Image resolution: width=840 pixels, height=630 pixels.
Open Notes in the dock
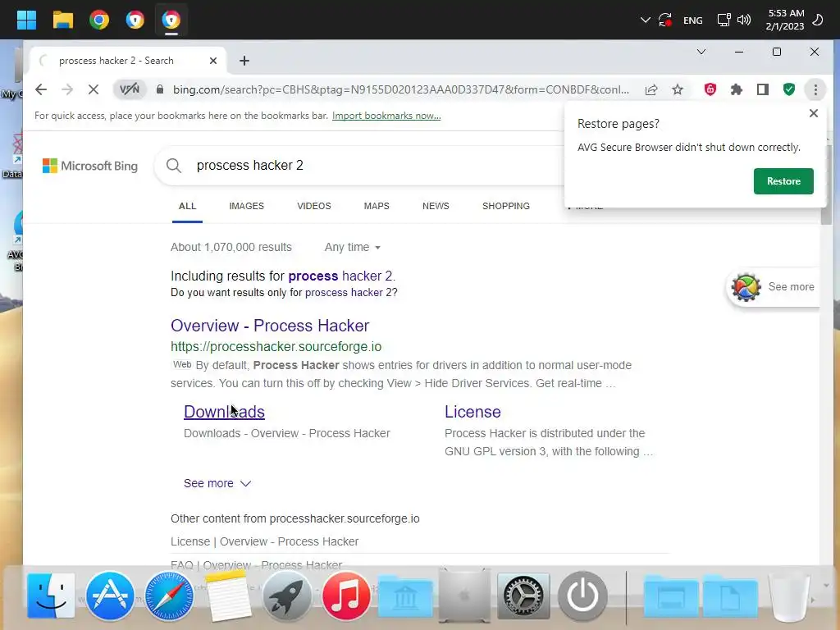pos(228,596)
